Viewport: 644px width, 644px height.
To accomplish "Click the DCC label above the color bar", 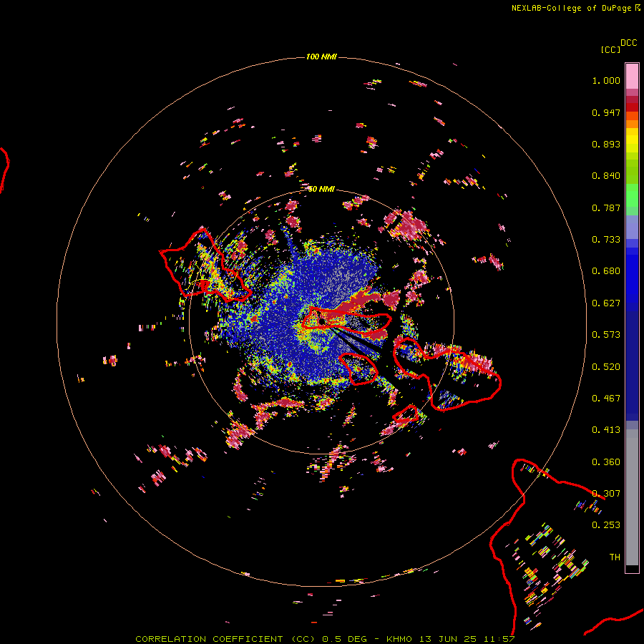I will tap(628, 43).
